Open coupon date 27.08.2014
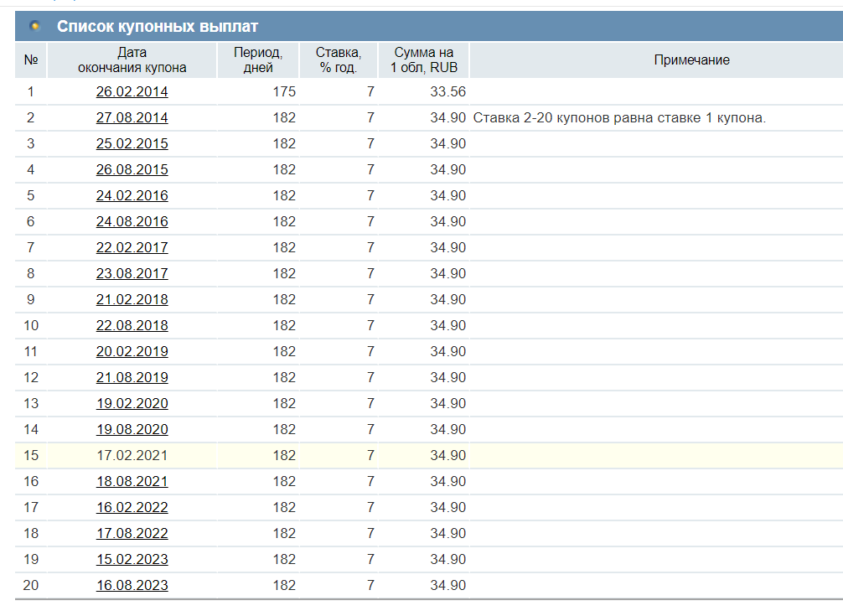This screenshot has width=843, height=616. (132, 117)
